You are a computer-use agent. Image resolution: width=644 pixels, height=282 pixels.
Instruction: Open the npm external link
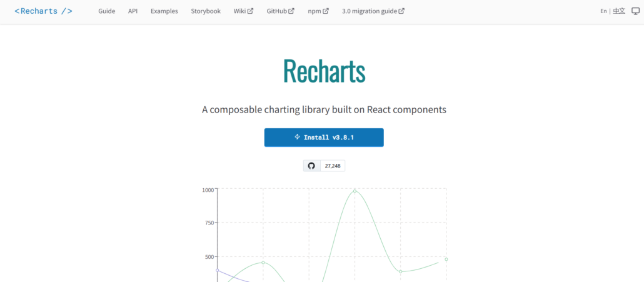coord(318,11)
